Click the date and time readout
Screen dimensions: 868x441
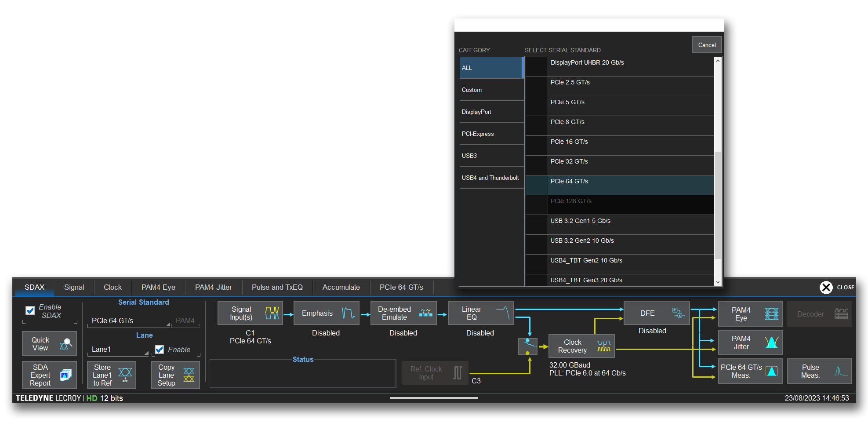click(x=817, y=398)
